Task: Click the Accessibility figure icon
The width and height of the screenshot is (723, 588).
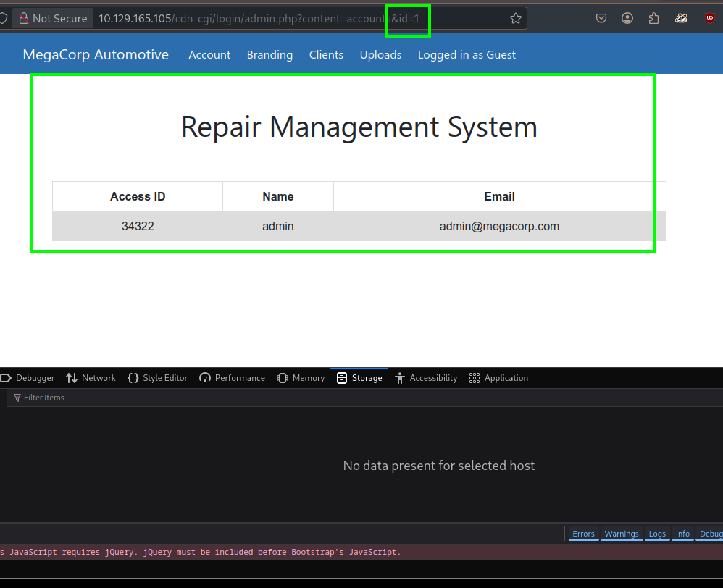Action: (400, 378)
